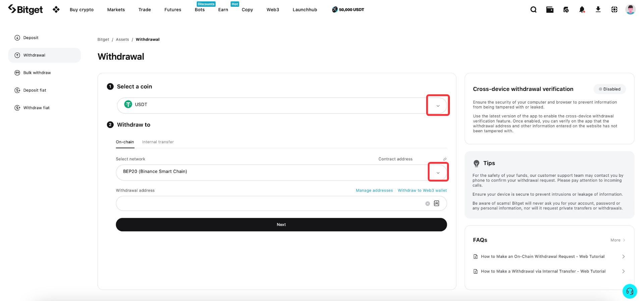The width and height of the screenshot is (644, 301).
Task: Open Copy trading menu
Action: pyautogui.click(x=247, y=9)
